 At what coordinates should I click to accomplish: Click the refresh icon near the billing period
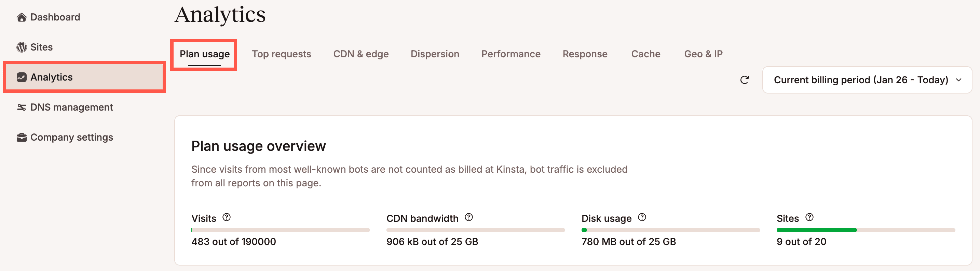(x=745, y=80)
